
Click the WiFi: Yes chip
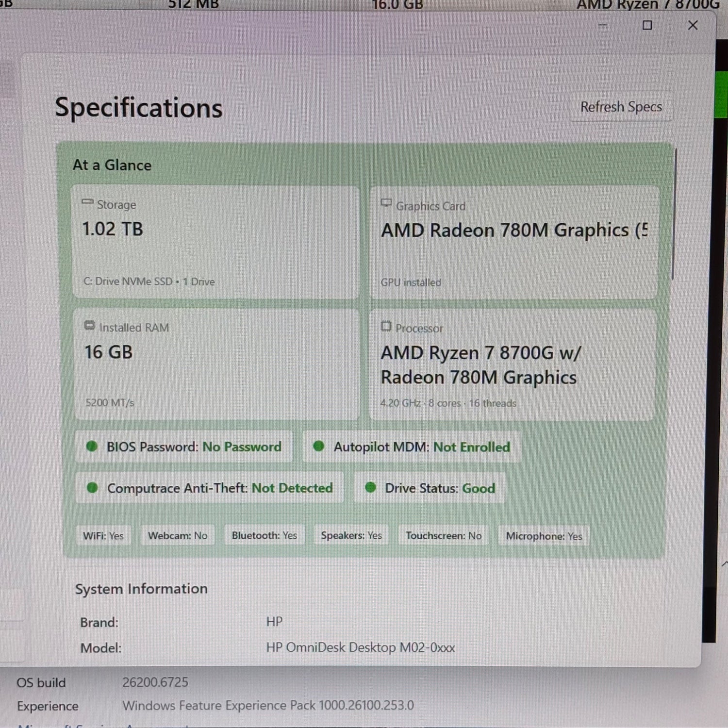tap(103, 535)
